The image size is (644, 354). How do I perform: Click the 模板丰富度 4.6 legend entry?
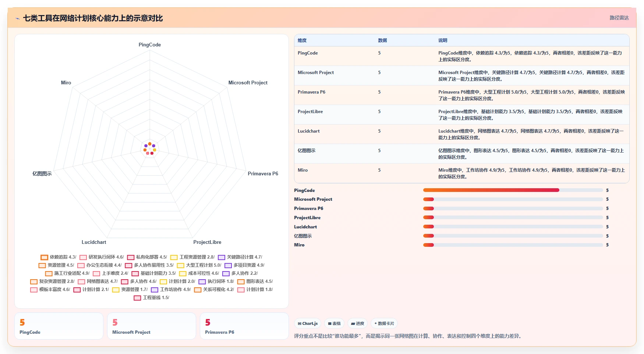pos(50,290)
